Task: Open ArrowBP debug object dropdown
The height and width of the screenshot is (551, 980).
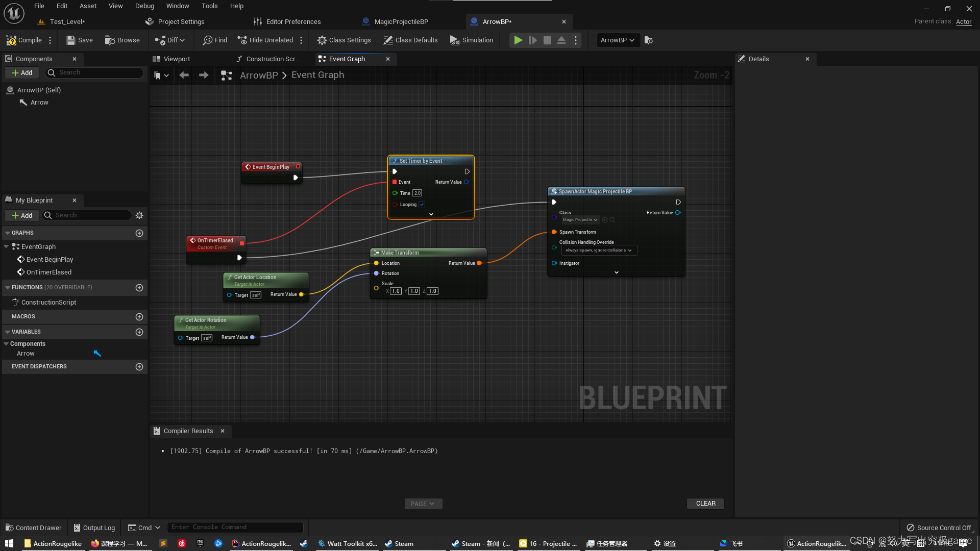Action: (618, 40)
